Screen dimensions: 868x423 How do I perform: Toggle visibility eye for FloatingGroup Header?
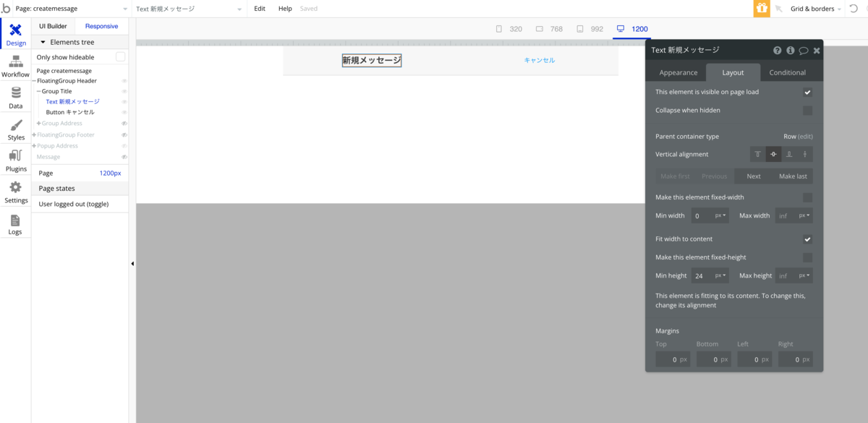point(124,81)
